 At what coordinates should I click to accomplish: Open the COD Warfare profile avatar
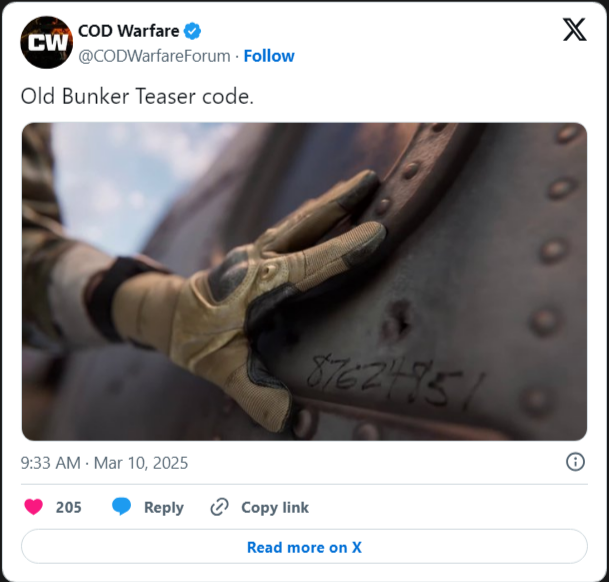[47, 42]
